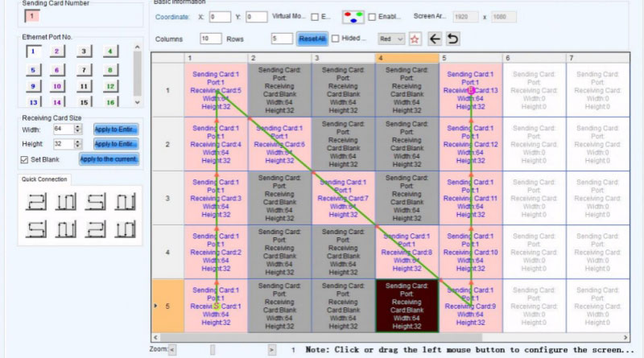Click Ethernet port list scroll down arrow
This screenshot has height=358, width=644.
point(137,102)
